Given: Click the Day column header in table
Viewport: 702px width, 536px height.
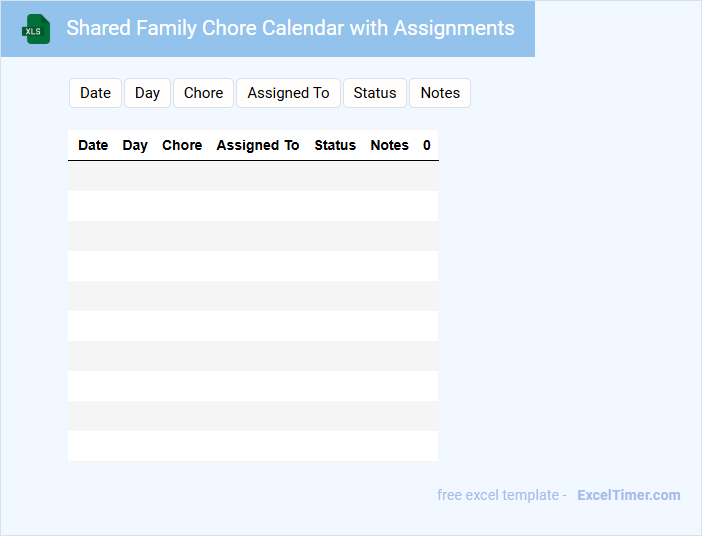Looking at the screenshot, I should coord(135,145).
